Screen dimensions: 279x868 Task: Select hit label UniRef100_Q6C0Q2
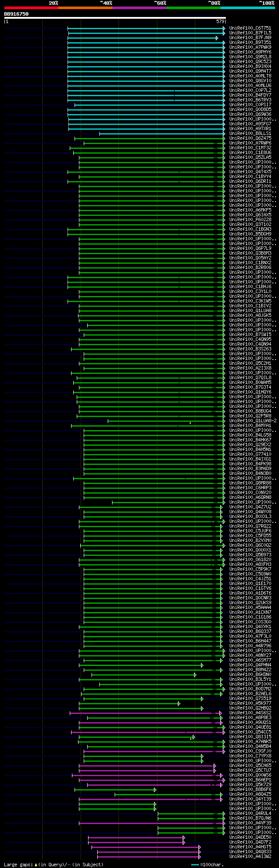click(250, 545)
